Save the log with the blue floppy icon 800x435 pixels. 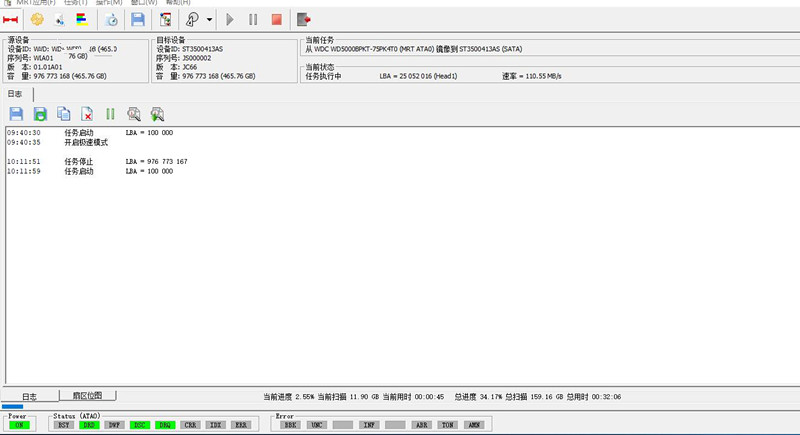coord(16,114)
